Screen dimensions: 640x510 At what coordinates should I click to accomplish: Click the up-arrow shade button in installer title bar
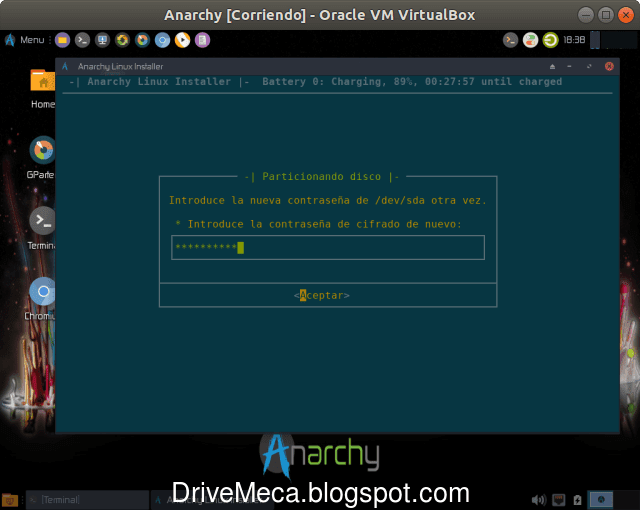click(552, 67)
